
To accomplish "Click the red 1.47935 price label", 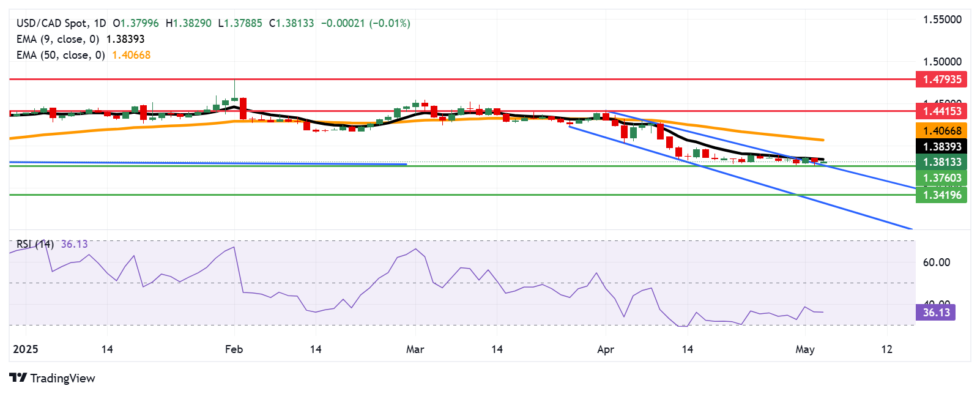I will (x=942, y=80).
